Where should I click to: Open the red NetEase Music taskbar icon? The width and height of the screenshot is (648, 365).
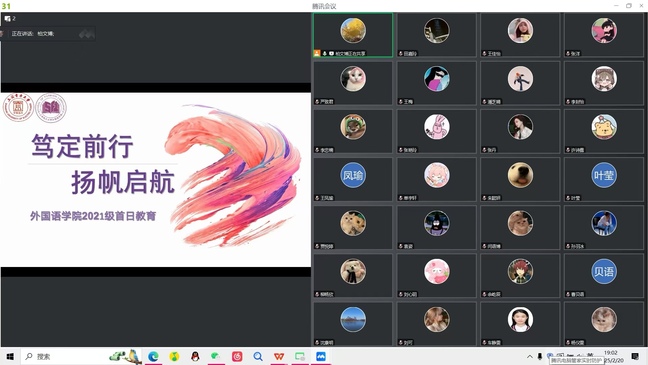(x=237, y=356)
